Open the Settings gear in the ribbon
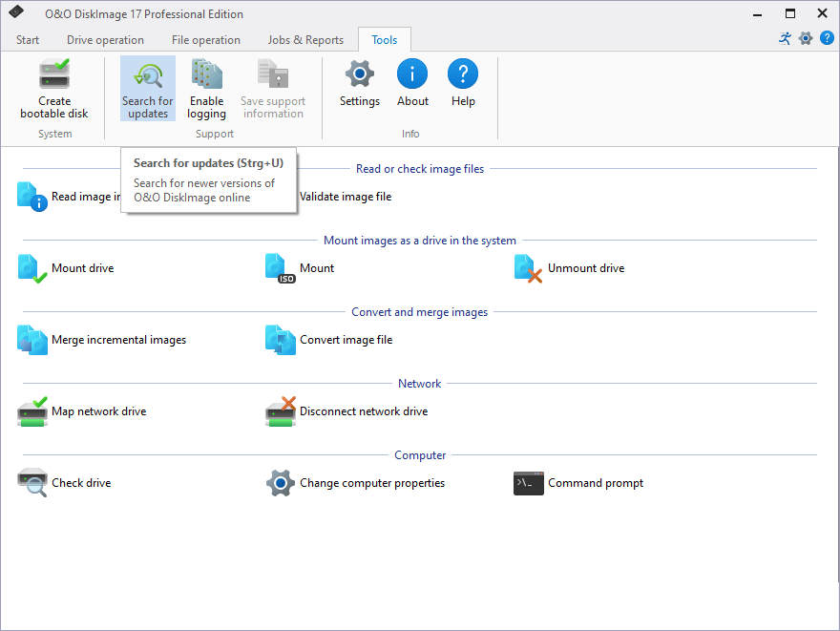Screen dimensions: 840x631 [360, 74]
